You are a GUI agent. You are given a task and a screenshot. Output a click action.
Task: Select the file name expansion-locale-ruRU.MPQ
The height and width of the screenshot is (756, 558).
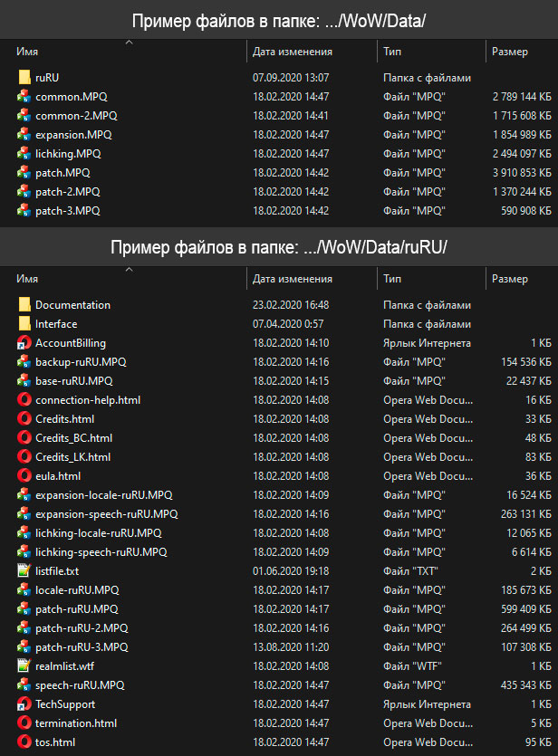pyautogui.click(x=103, y=494)
